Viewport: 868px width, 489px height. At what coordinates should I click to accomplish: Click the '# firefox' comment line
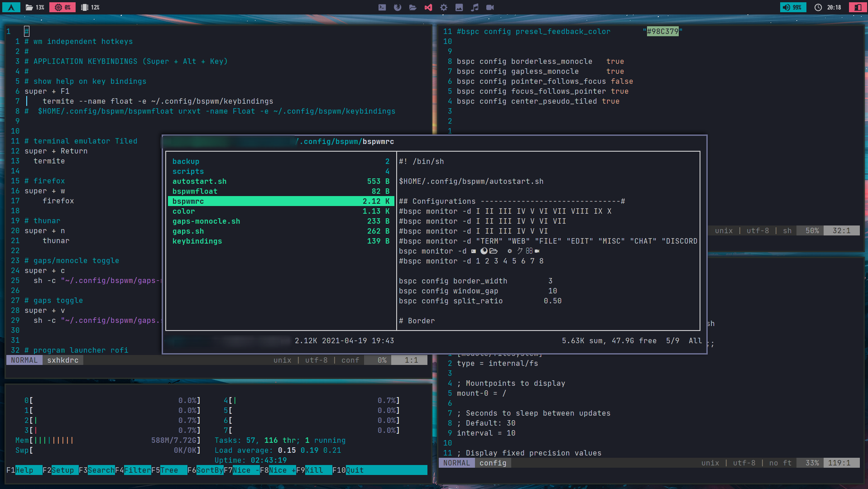click(45, 181)
